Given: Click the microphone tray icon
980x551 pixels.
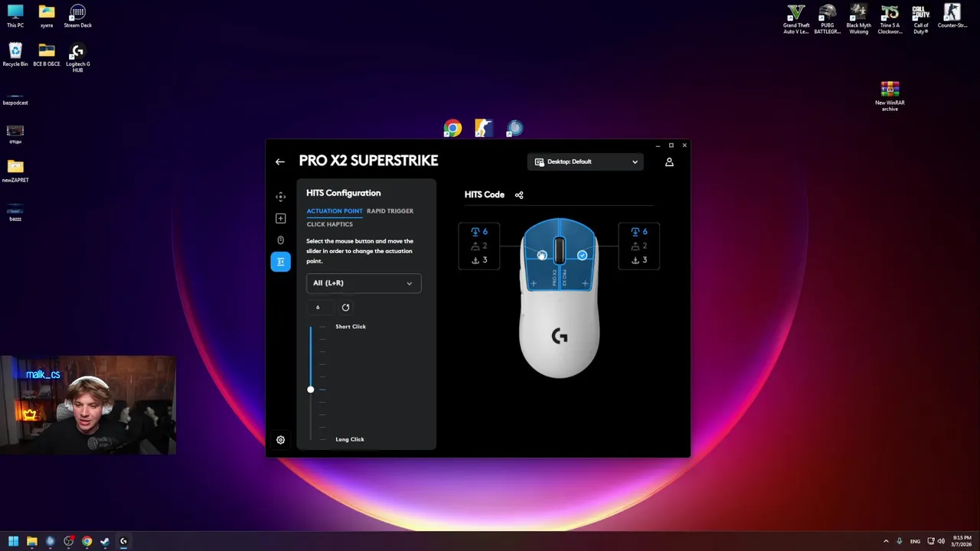Looking at the screenshot, I should 899,541.
